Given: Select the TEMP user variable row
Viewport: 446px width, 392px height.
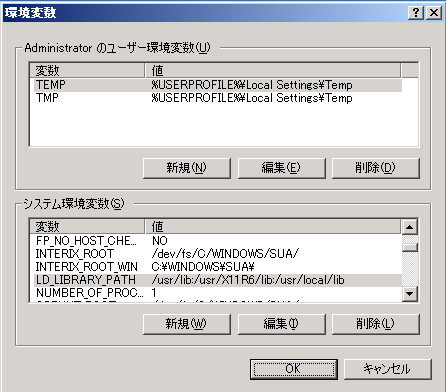Looking at the screenshot, I should click(x=218, y=85).
